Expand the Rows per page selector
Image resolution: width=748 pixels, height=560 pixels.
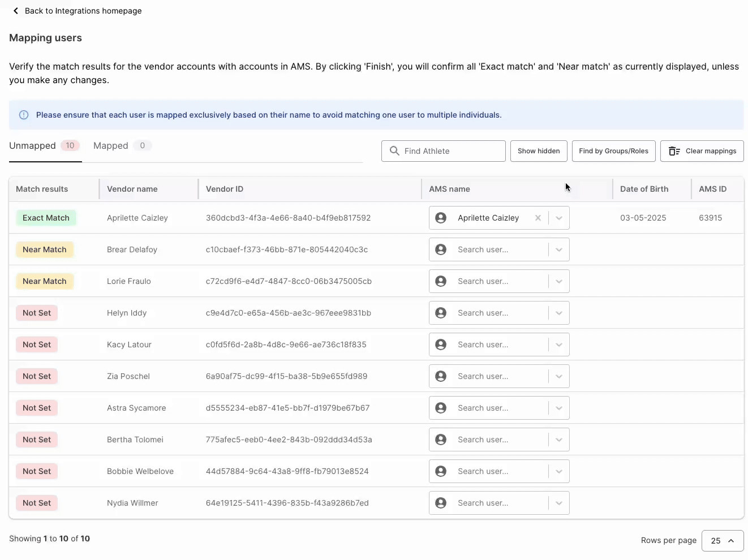(x=723, y=541)
